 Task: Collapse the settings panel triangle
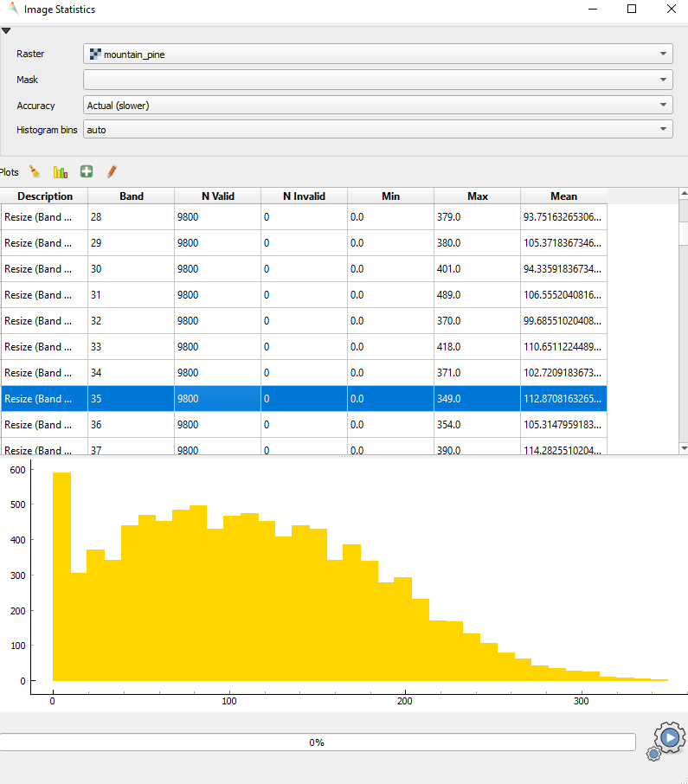click(6, 30)
